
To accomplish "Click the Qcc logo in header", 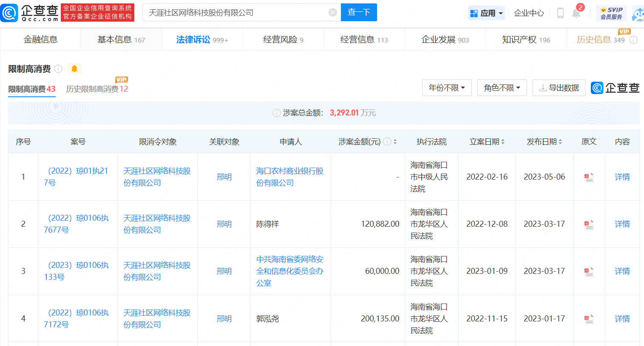I will point(30,13).
